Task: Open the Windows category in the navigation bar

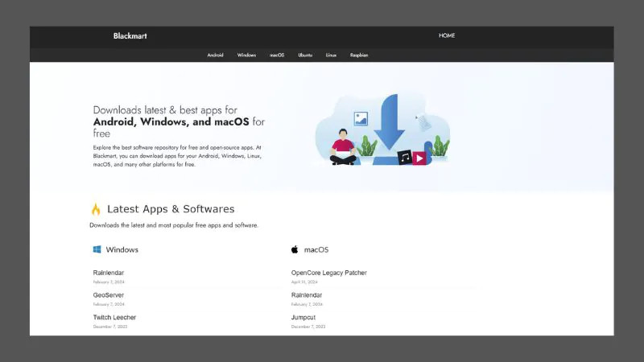Action: 246,55
